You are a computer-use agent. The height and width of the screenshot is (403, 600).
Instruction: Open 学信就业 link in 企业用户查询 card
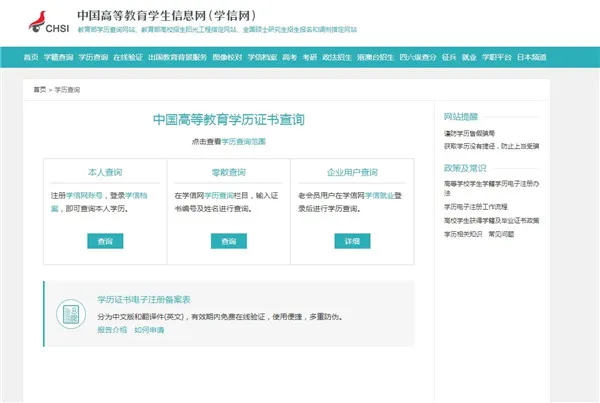pyautogui.click(x=380, y=196)
